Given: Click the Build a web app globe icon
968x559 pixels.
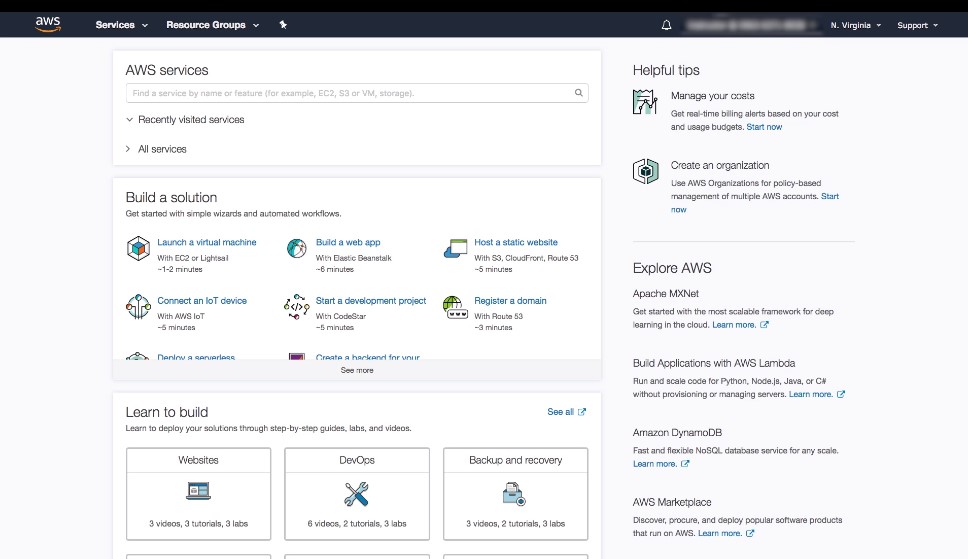Looking at the screenshot, I should [x=297, y=248].
